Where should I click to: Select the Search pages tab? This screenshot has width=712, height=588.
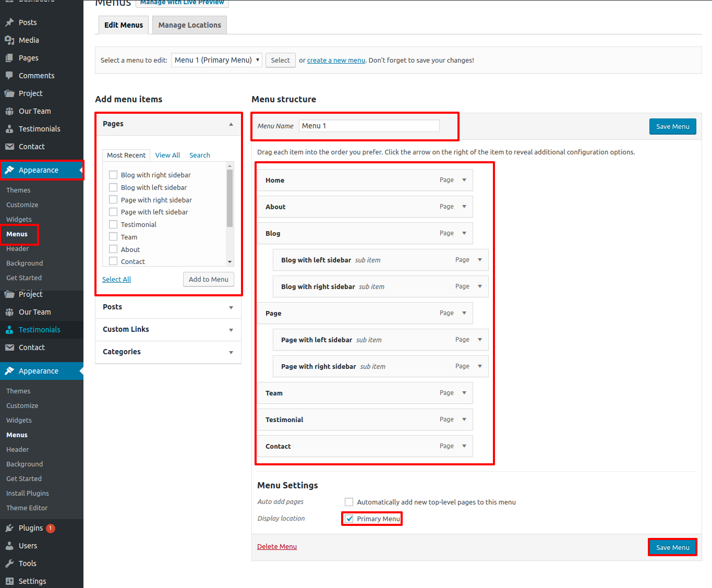click(x=200, y=155)
